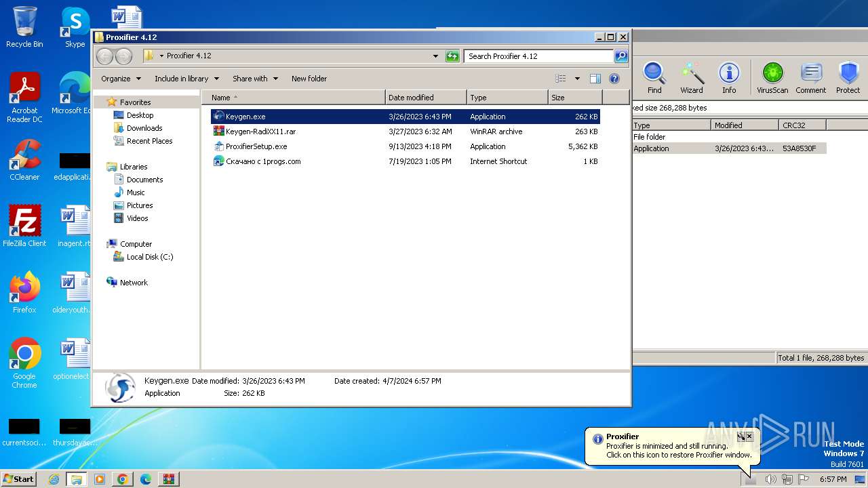
Task: Sort files by the Size column
Action: (575, 98)
